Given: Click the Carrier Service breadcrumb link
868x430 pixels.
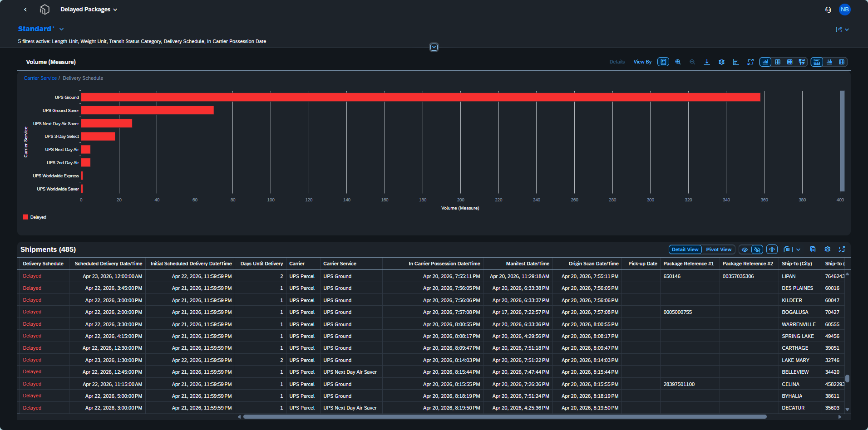Looking at the screenshot, I should point(40,78).
